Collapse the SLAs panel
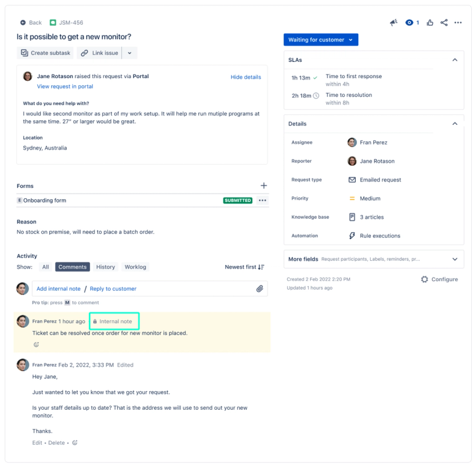Viewport: 476px width, 468px height. [x=455, y=60]
